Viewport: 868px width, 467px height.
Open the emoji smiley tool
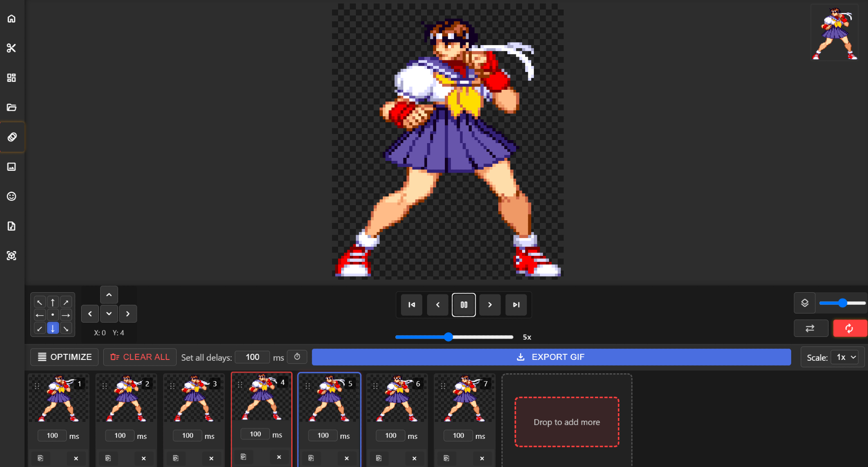pyautogui.click(x=12, y=196)
